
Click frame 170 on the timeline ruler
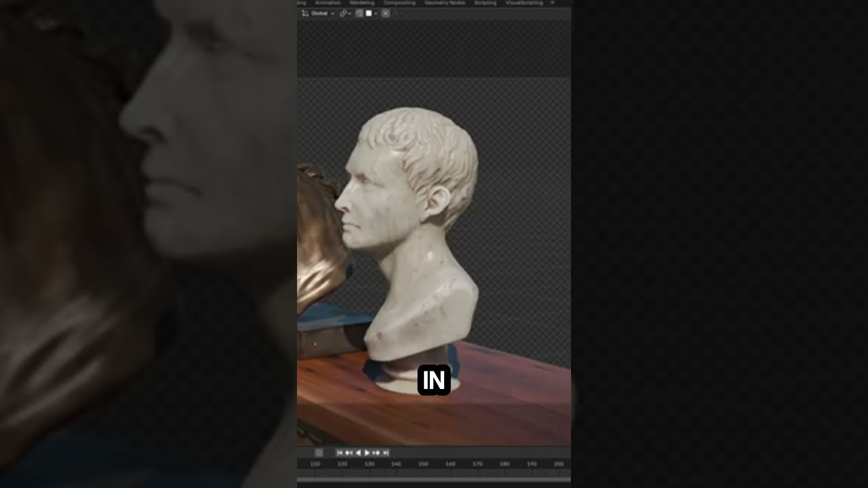point(477,464)
